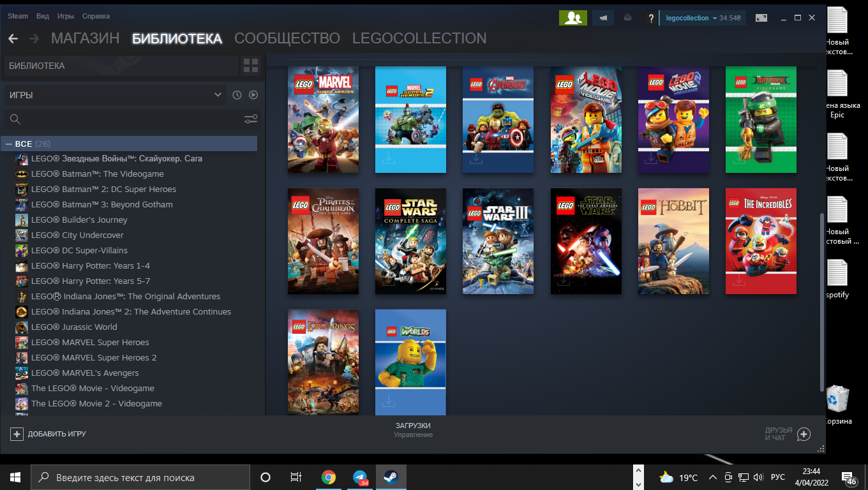Go to МАГАЗИН tab
The image size is (868, 490).
(85, 38)
